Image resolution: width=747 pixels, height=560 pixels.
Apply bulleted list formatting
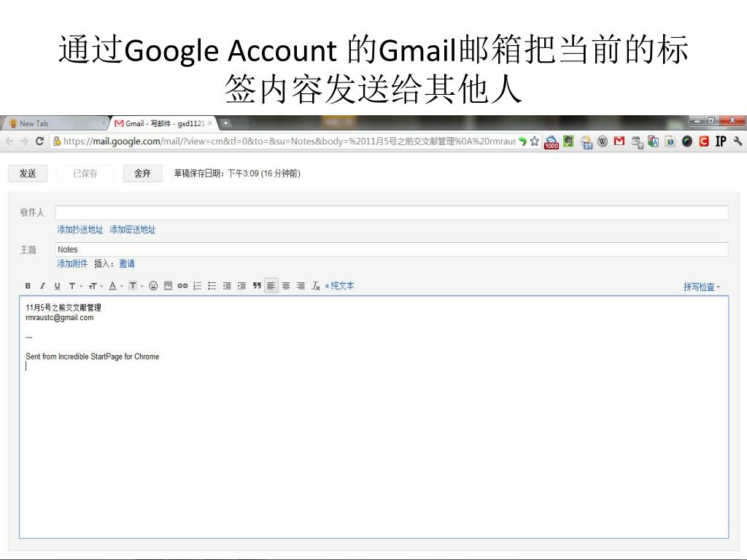click(x=212, y=286)
